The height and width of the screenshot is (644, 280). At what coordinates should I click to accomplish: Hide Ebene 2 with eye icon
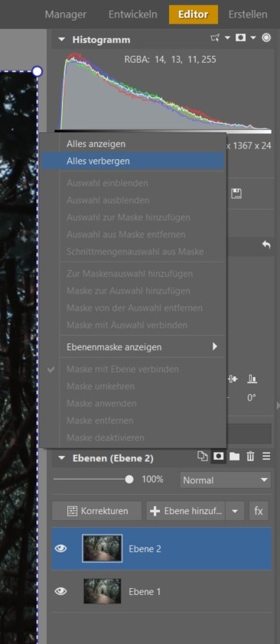pyautogui.click(x=60, y=548)
